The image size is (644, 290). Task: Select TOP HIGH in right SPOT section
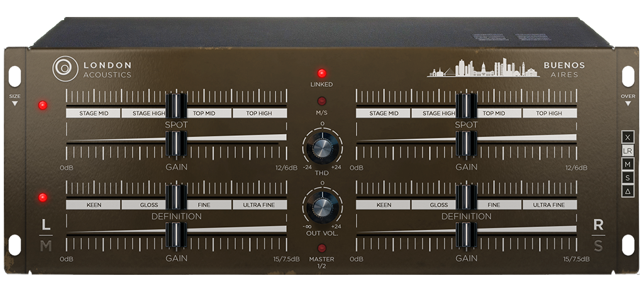(550, 114)
